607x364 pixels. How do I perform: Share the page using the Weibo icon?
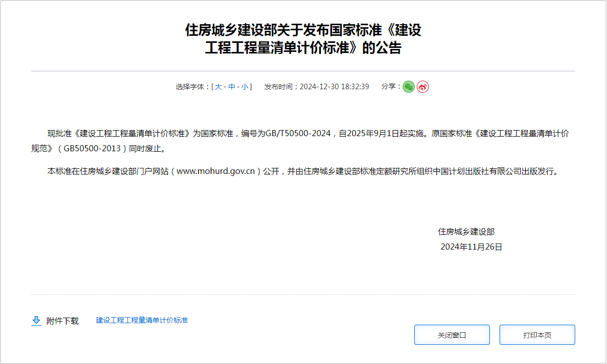423,87
